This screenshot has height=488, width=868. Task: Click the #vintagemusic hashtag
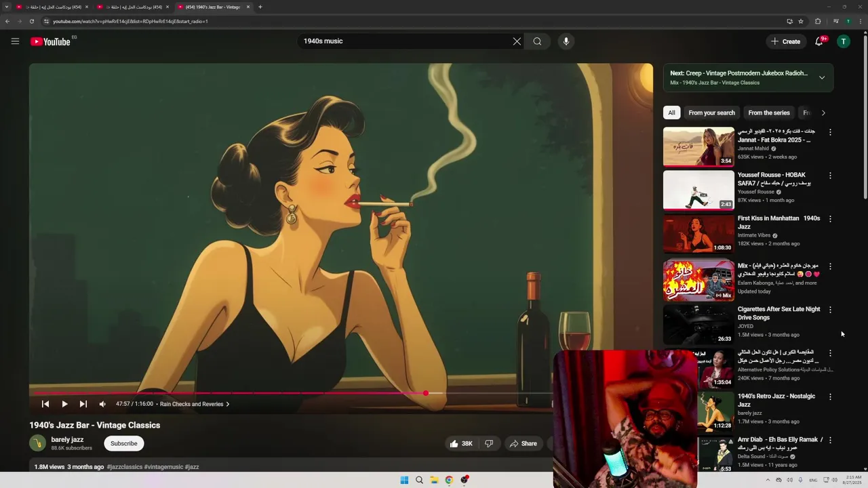163,467
